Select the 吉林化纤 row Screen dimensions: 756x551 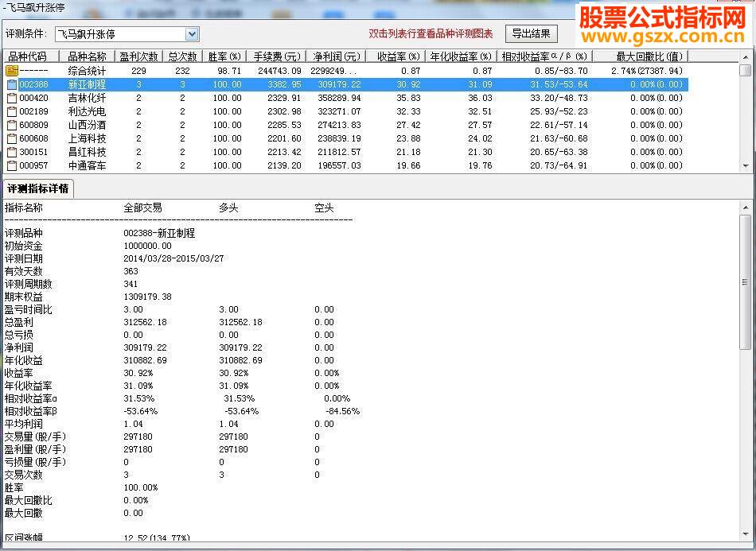coord(346,99)
